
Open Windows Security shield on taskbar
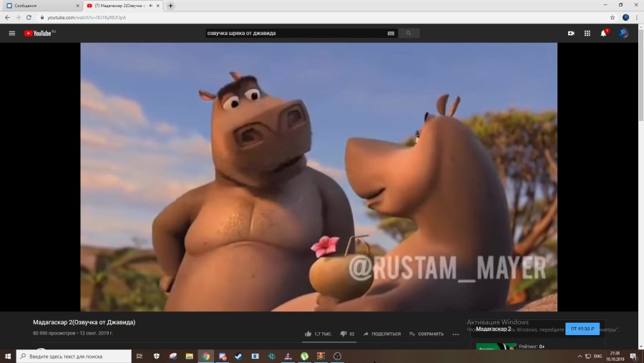point(157,356)
